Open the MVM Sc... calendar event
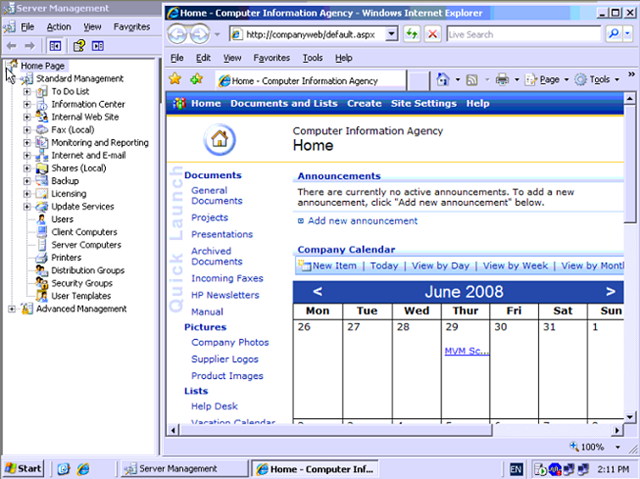This screenshot has height=479, width=640. (467, 351)
